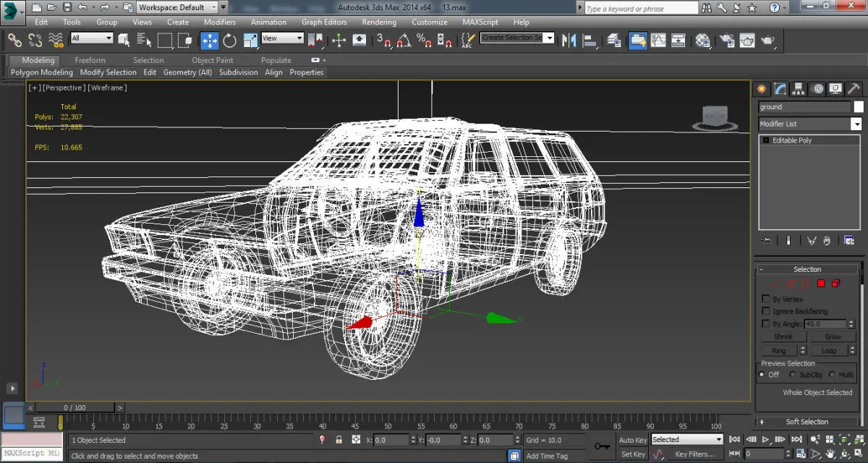Open Render Setup teapot icon
868x463 pixels.
(x=727, y=40)
